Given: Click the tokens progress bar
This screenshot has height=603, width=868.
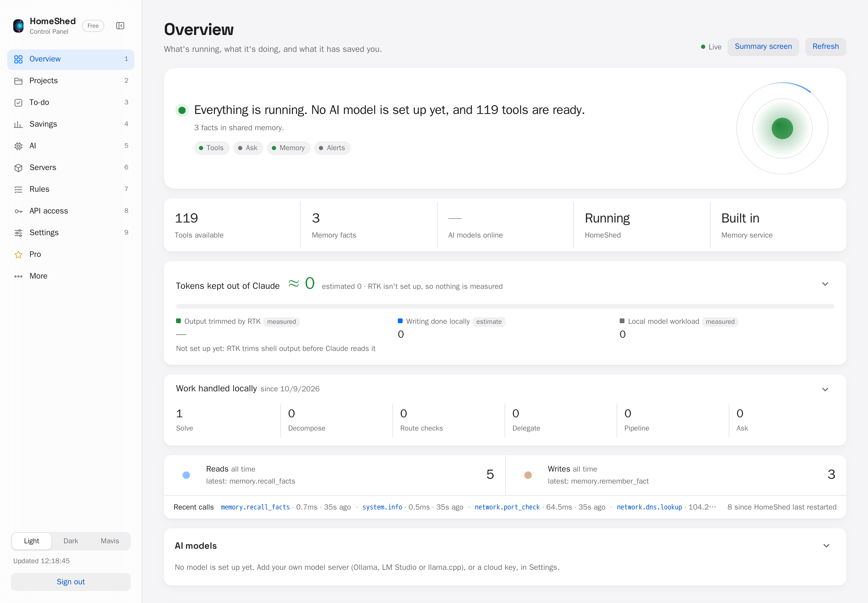Looking at the screenshot, I should [x=505, y=306].
